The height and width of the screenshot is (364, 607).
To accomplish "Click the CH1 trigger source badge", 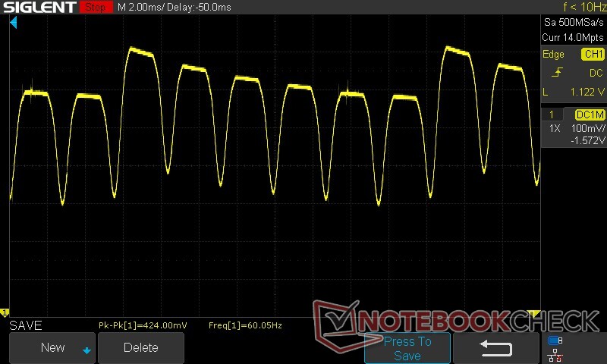I will tap(593, 54).
